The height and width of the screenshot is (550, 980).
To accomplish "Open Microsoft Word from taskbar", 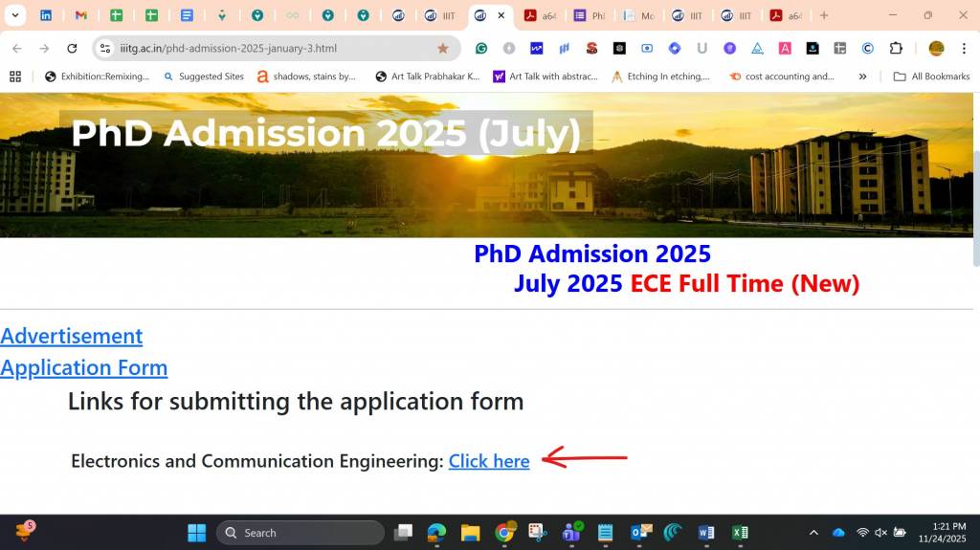I will 706,533.
